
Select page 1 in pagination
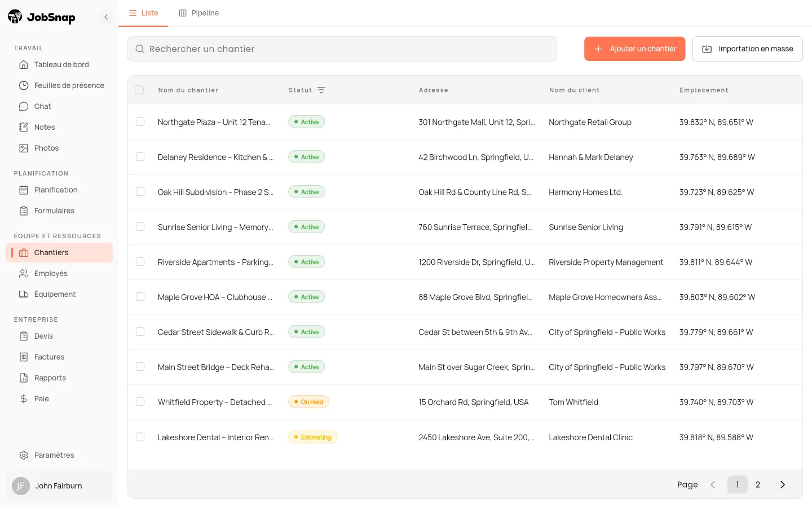738,485
